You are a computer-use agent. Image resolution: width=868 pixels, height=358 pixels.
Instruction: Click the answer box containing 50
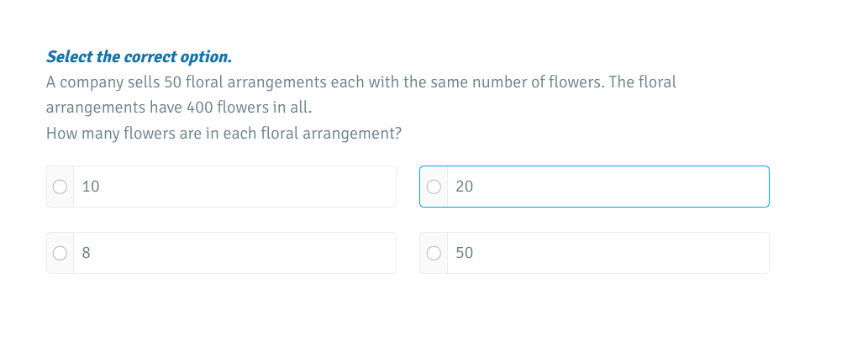point(605,253)
